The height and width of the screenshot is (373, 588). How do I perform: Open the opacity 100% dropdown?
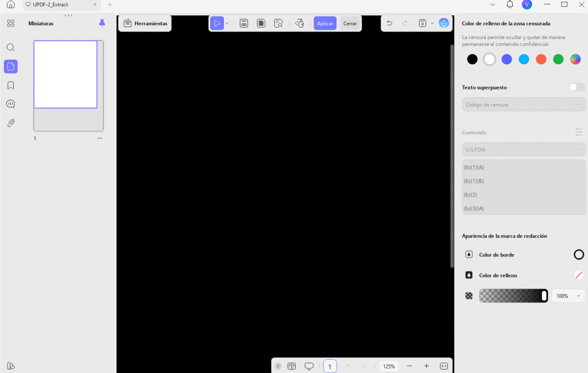click(x=568, y=296)
